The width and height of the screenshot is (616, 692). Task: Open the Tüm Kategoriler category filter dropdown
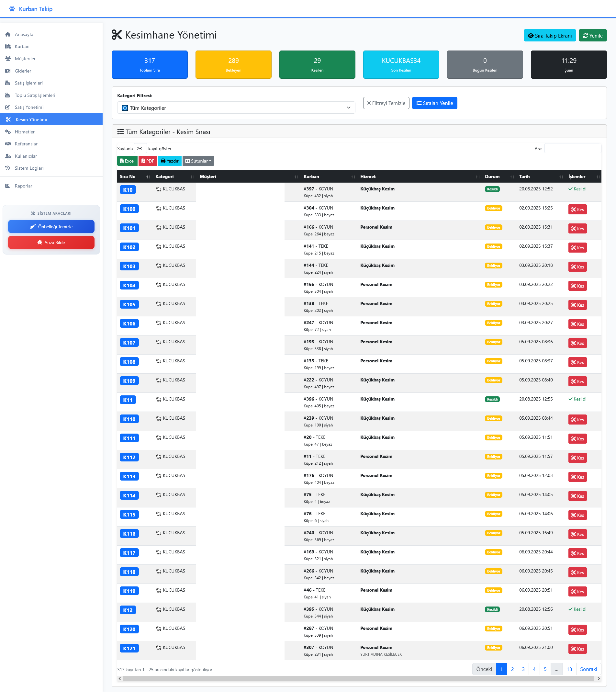pos(236,108)
